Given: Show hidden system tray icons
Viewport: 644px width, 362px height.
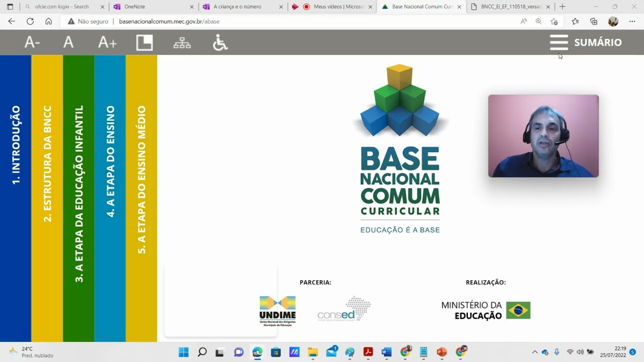Looking at the screenshot, I should click(x=534, y=352).
